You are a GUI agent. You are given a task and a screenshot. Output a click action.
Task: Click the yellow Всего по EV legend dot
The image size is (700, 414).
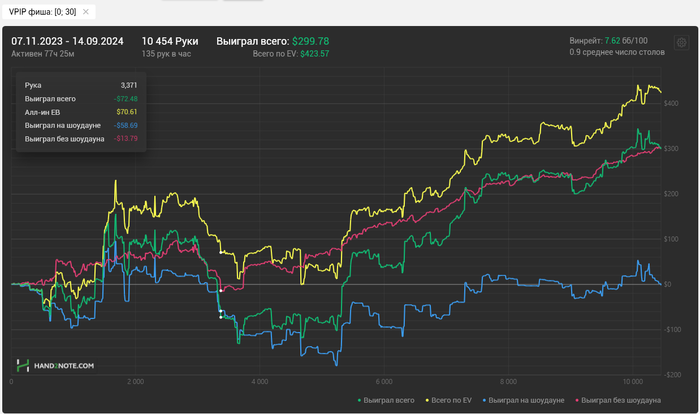pos(427,401)
